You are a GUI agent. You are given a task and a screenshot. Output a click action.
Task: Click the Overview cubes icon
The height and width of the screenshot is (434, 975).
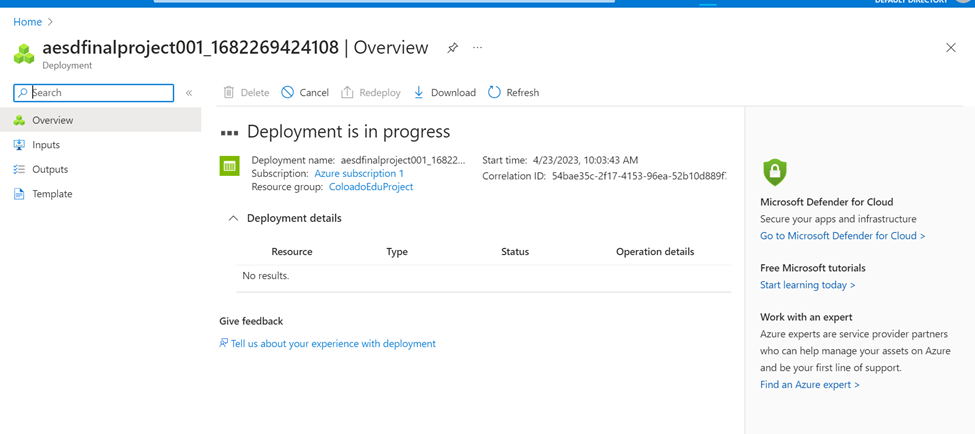pyautogui.click(x=19, y=120)
